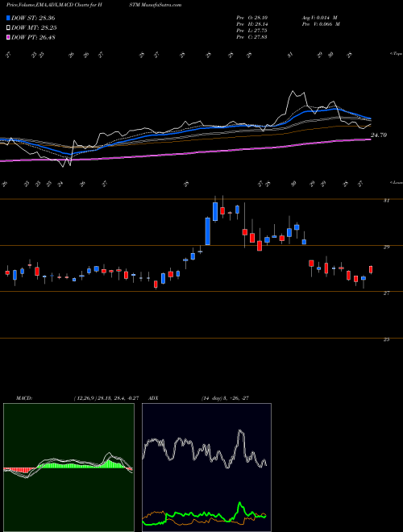Click the 31 price axis label
The height and width of the screenshot is (532, 403).
[386, 201]
